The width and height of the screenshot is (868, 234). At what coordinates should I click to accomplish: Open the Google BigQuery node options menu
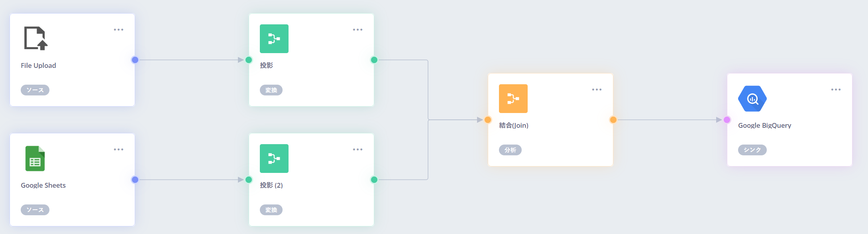click(x=836, y=90)
